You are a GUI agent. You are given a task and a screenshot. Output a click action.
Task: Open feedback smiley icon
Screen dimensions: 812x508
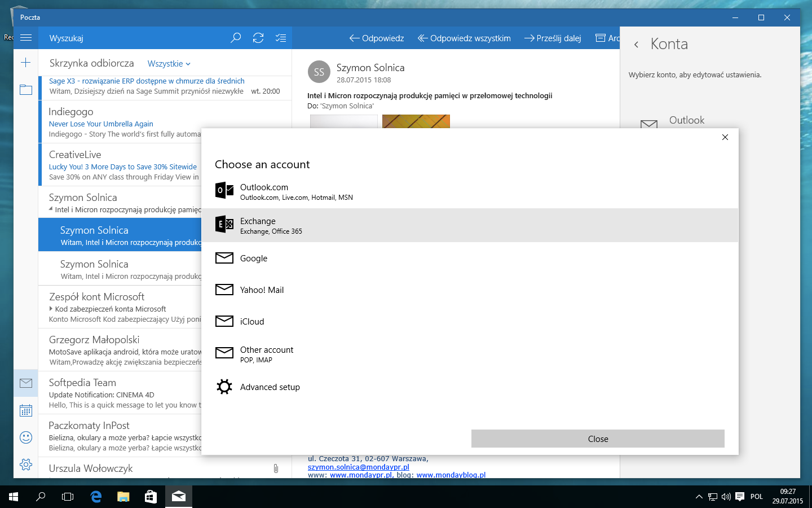[x=26, y=437]
